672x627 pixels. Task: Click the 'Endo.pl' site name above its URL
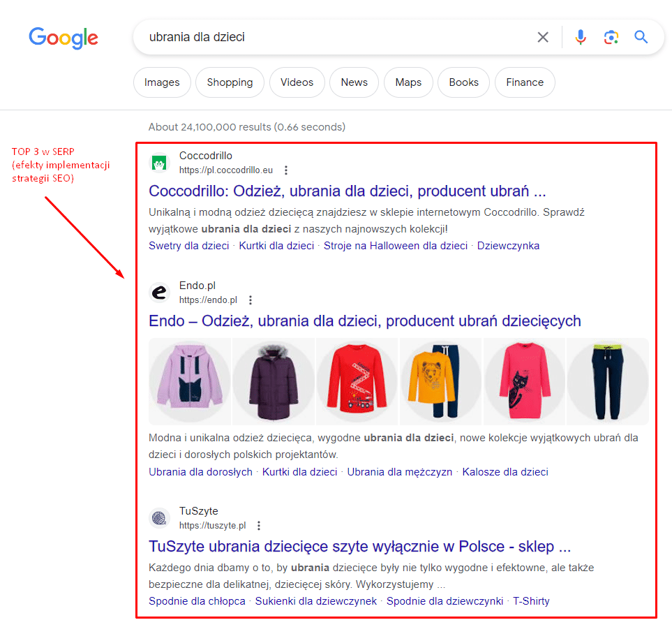coord(197,286)
